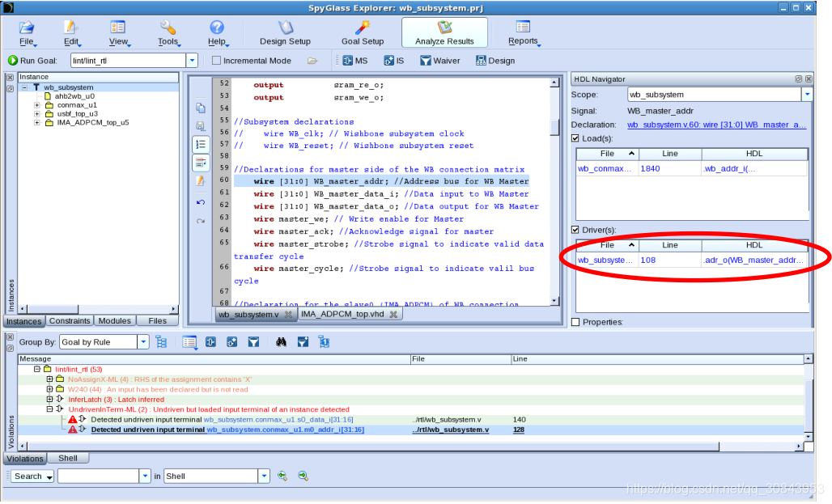832x504 pixels.
Task: Open the Edit menu
Action: coord(71,33)
